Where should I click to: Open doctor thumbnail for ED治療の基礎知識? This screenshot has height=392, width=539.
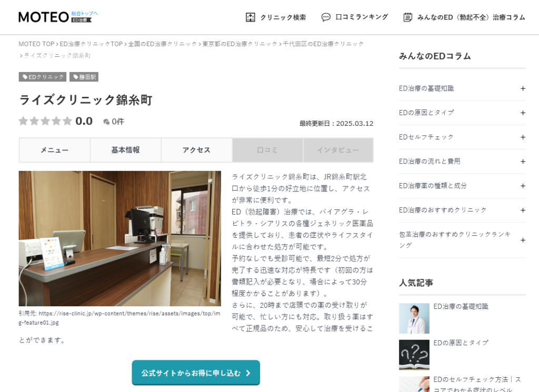(414, 318)
